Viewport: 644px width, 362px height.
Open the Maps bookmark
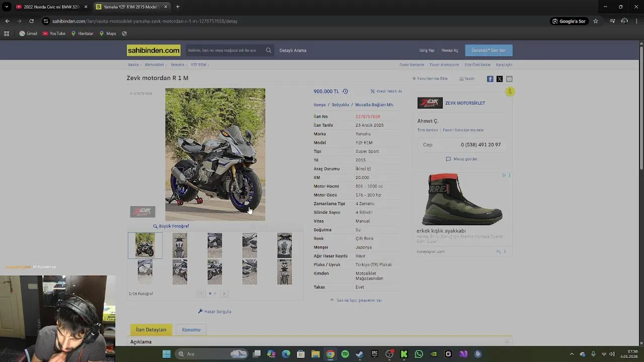(108, 34)
